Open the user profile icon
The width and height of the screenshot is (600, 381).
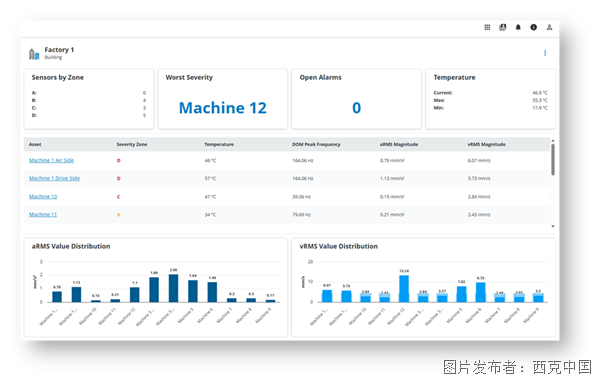point(549,27)
